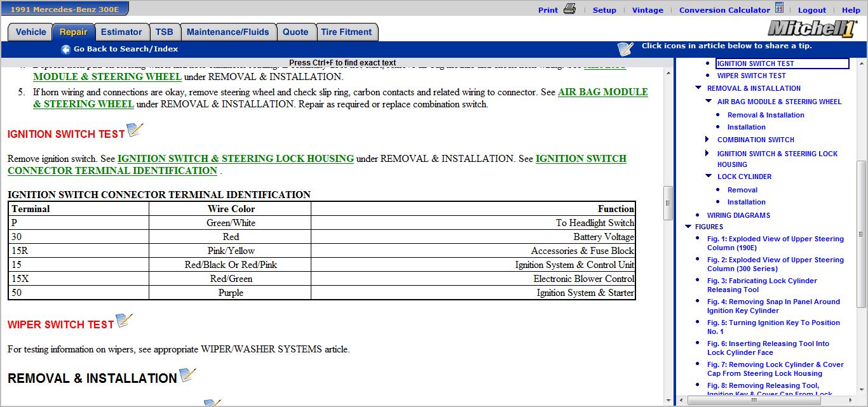Follow AIR BAG MODULE & STEERING WHEEL link in step 5
Screen dimensions: 868x407
pyautogui.click(x=341, y=98)
